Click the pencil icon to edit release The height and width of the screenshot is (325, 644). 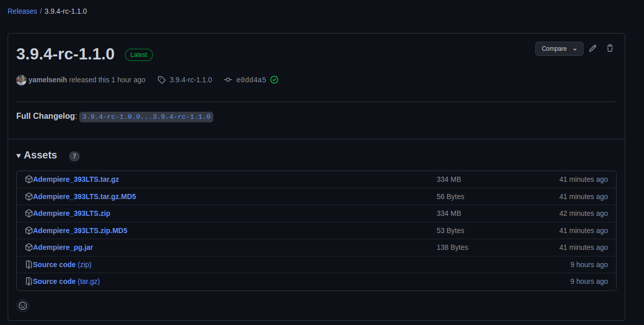coord(593,48)
